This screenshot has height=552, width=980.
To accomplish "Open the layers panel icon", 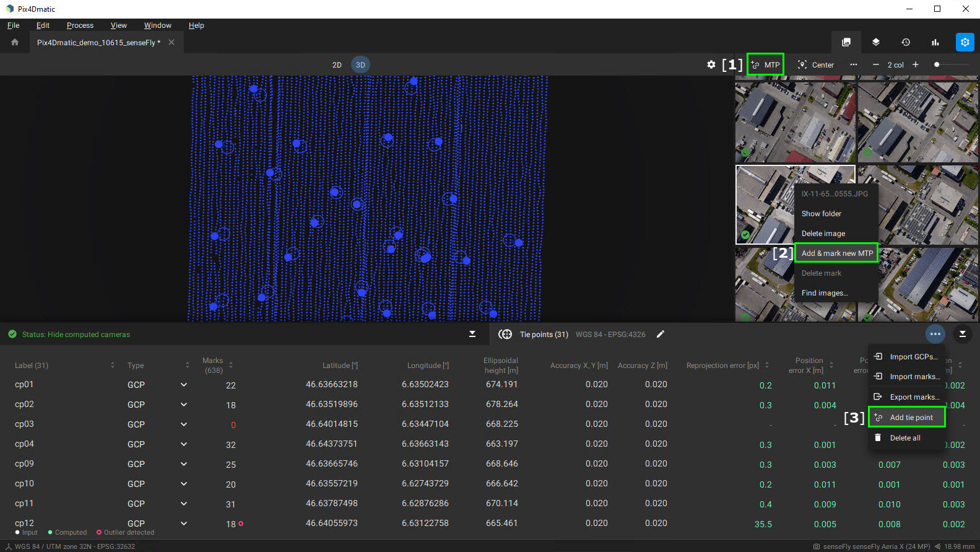I will tap(875, 42).
